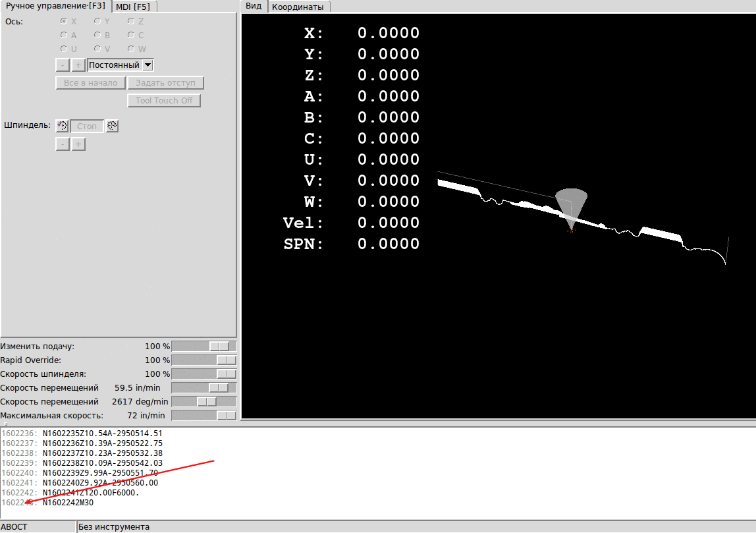
Task: Select the V axis radio button
Action: [x=97, y=49]
